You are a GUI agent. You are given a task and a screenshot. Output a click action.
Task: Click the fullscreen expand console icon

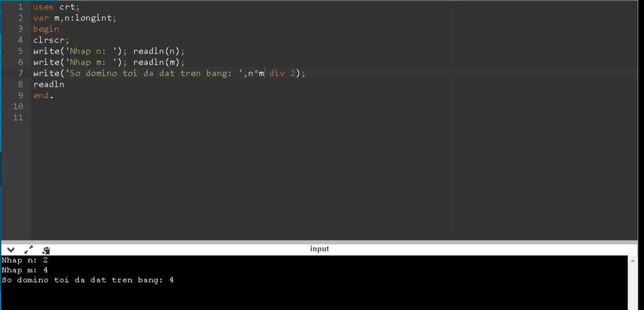click(29, 250)
